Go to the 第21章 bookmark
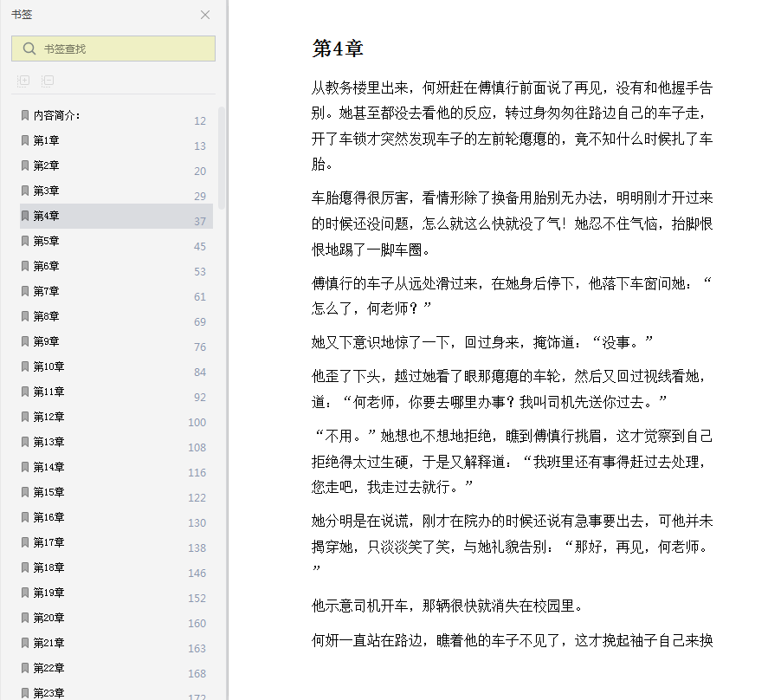The width and height of the screenshot is (768, 700). [116, 643]
